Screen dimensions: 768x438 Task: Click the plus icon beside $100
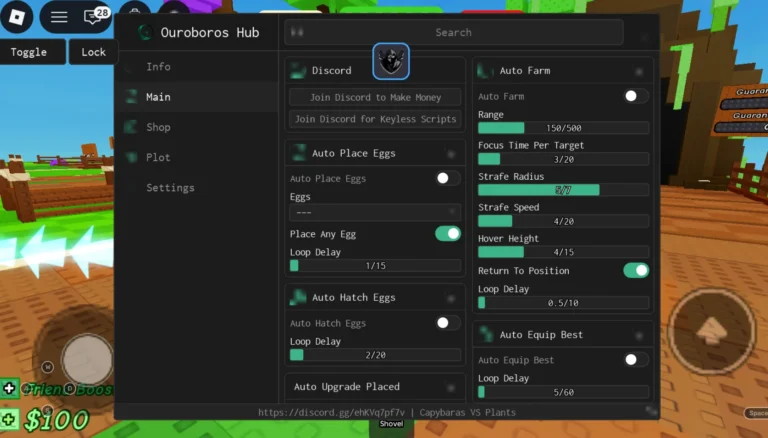point(9,420)
